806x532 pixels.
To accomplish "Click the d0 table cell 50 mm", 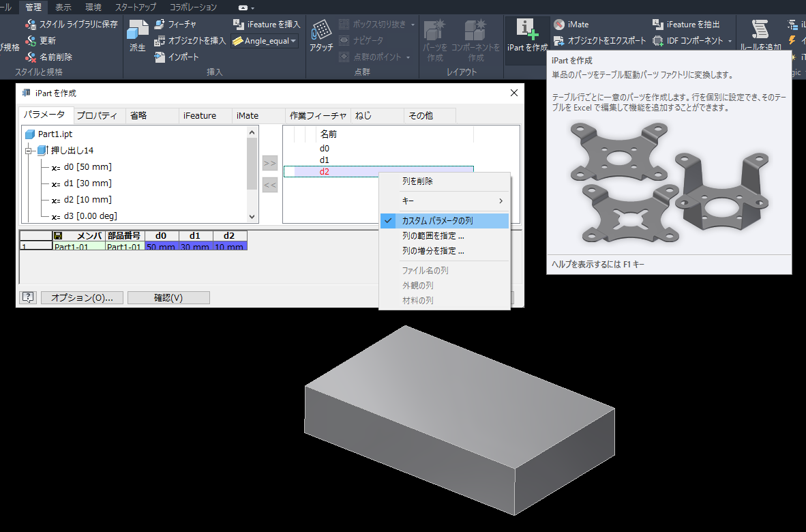I will [x=161, y=247].
